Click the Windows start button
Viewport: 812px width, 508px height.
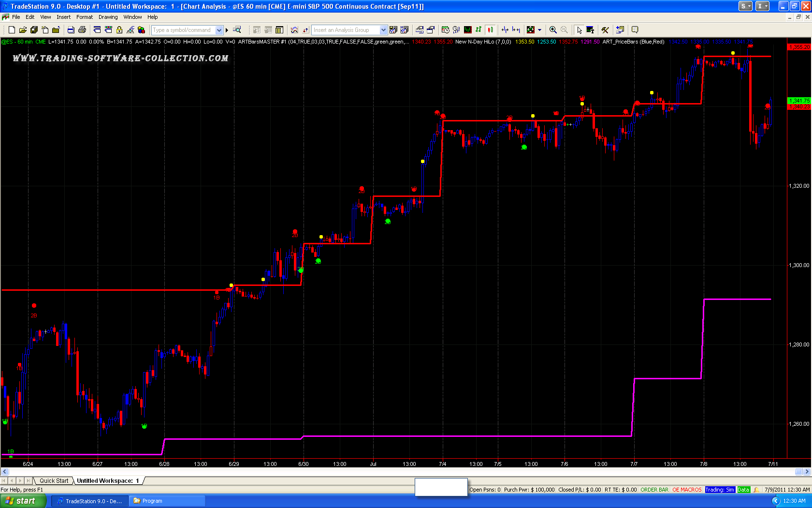tap(23, 501)
